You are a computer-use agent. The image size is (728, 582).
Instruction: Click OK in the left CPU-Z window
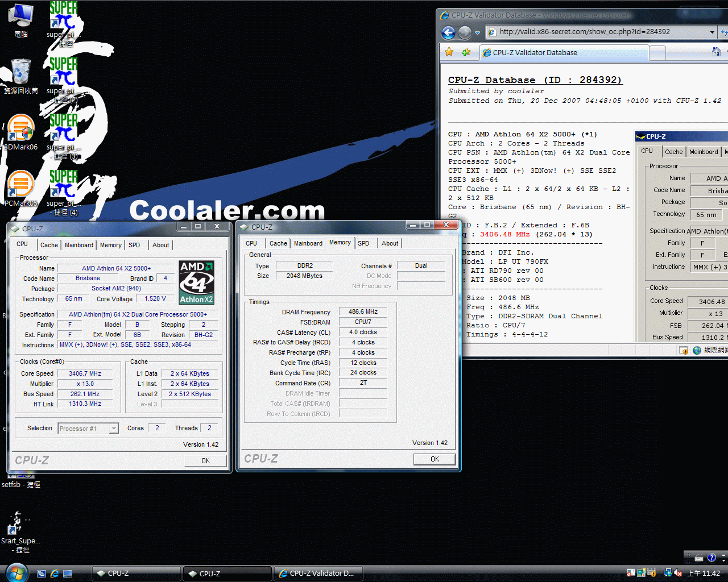[x=205, y=461]
